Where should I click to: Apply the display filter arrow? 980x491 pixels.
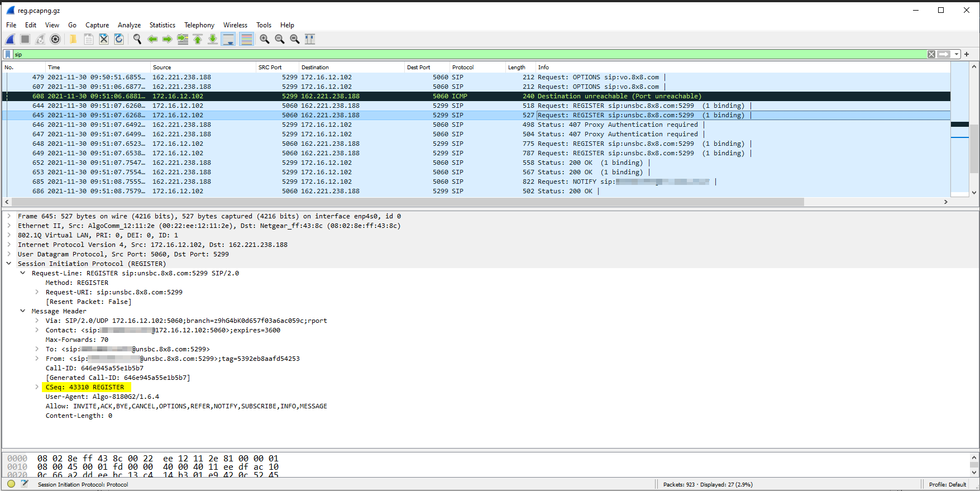[x=944, y=54]
